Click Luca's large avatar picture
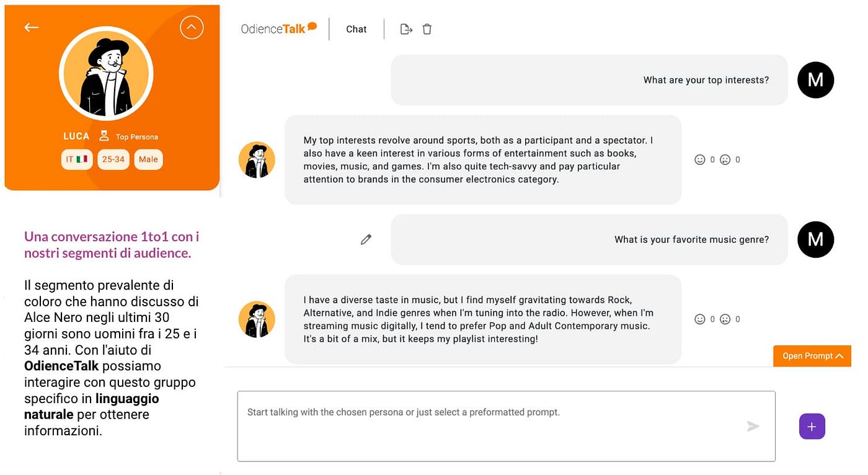This screenshot has height=475, width=868. click(x=106, y=73)
